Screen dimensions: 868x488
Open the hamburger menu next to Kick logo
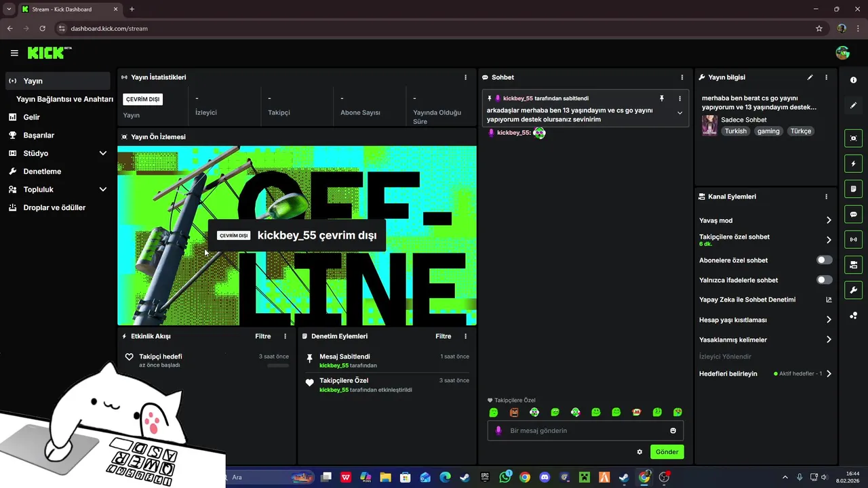14,53
